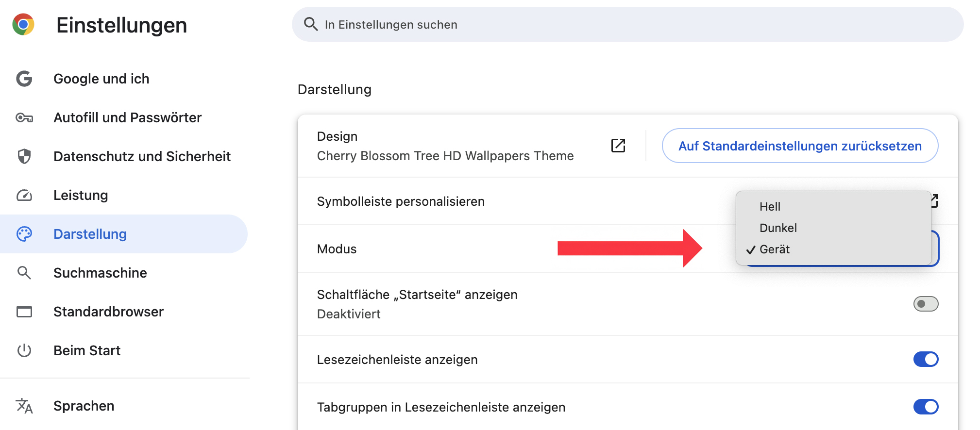Open the Leistung settings section

coord(124,195)
